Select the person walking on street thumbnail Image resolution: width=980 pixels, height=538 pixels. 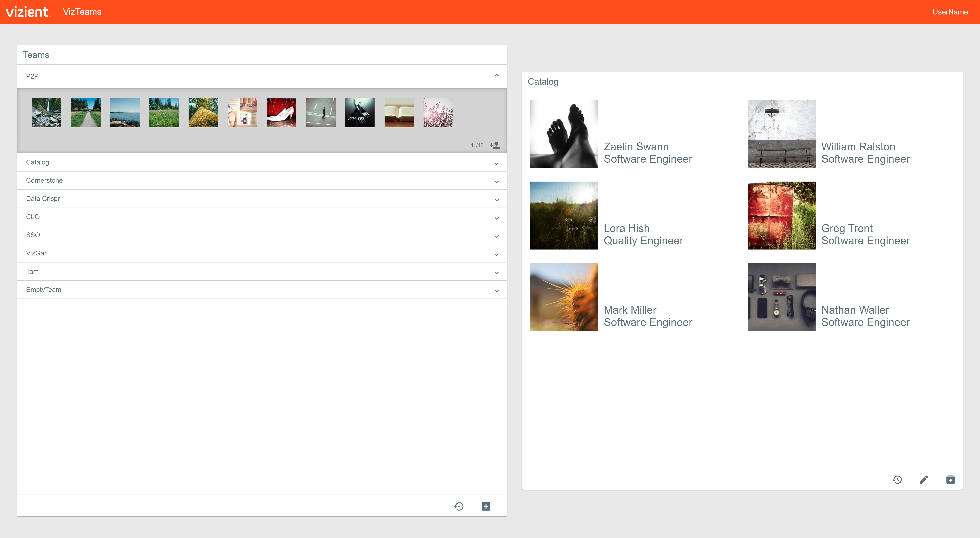pyautogui.click(x=321, y=113)
